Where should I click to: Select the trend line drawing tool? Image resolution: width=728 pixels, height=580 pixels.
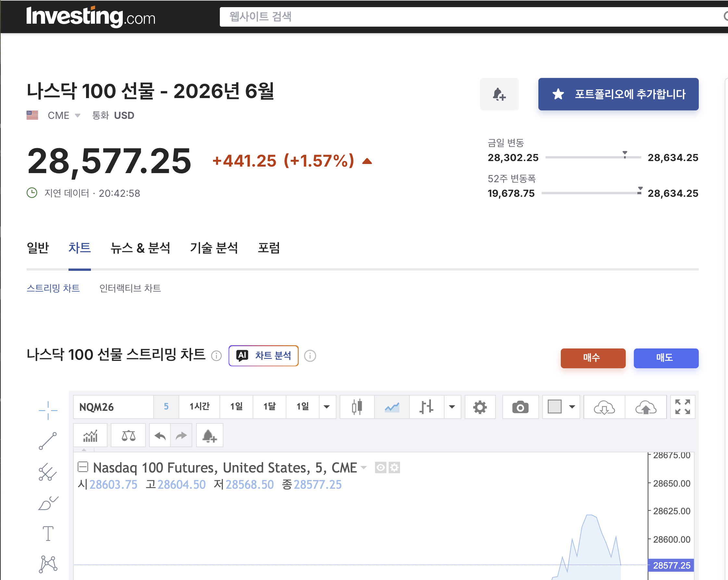(x=48, y=441)
